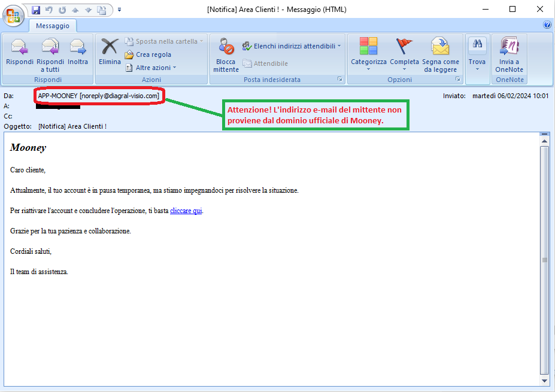555x392 pixels.
Task: Undo the last action in Quick Access toolbar
Action: point(49,10)
